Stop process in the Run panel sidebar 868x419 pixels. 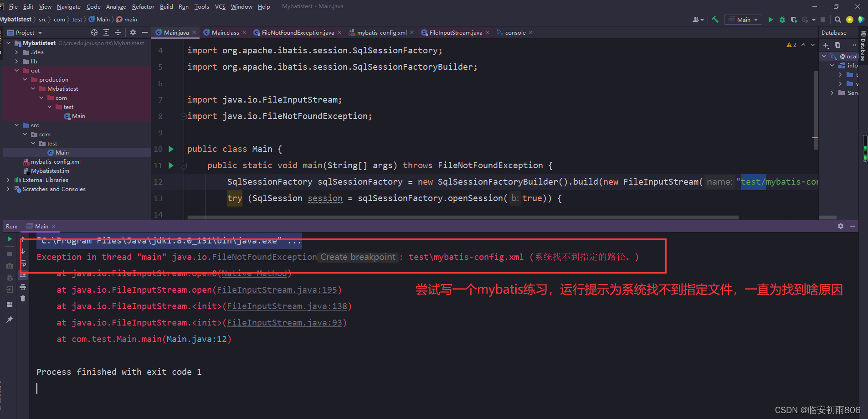pos(10,254)
